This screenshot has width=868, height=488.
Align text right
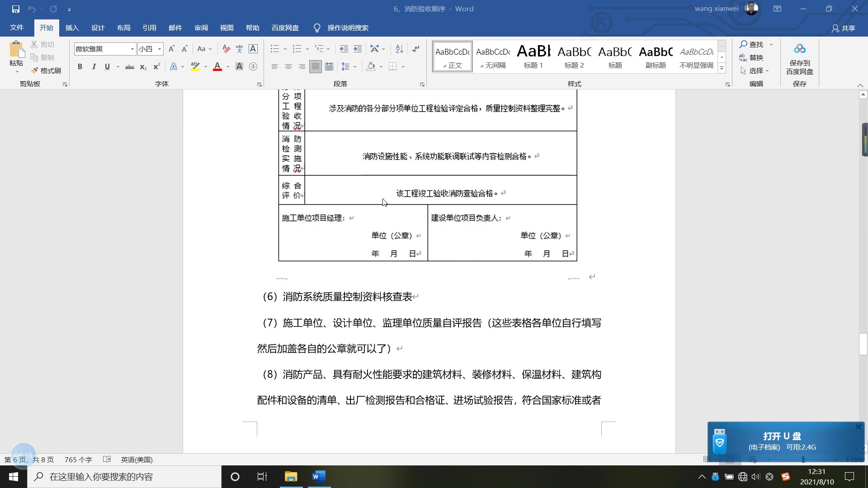(x=302, y=67)
